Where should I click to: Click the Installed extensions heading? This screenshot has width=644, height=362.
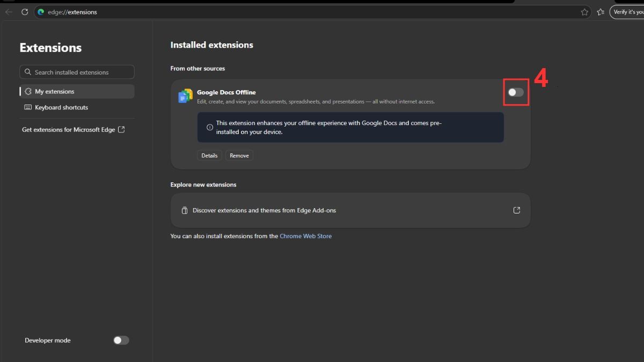(x=212, y=45)
